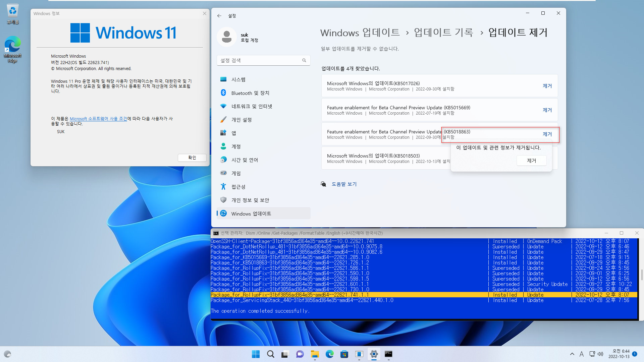Click 제거 for KB5017026 update
644x362 pixels.
tap(547, 86)
